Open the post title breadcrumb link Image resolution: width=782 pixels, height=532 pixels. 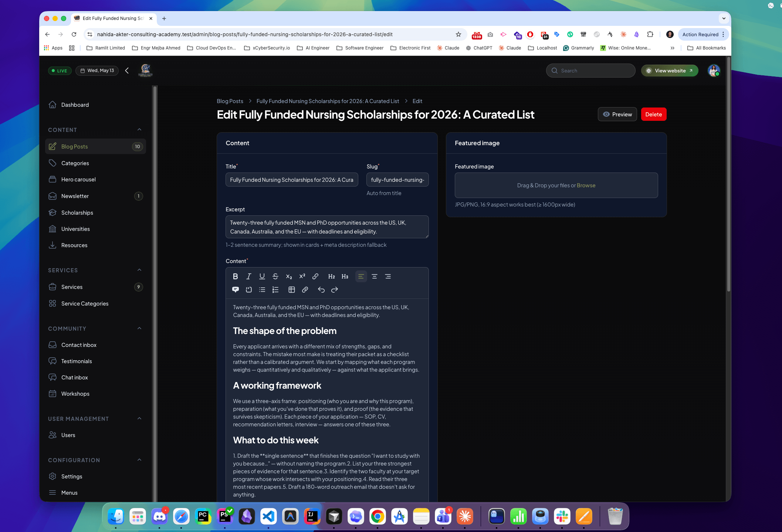click(328, 101)
